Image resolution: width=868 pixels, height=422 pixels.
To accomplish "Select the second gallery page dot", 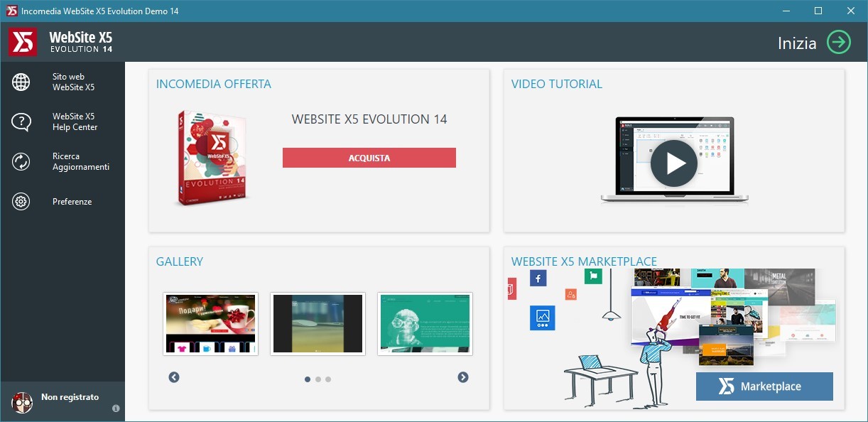I will point(318,379).
